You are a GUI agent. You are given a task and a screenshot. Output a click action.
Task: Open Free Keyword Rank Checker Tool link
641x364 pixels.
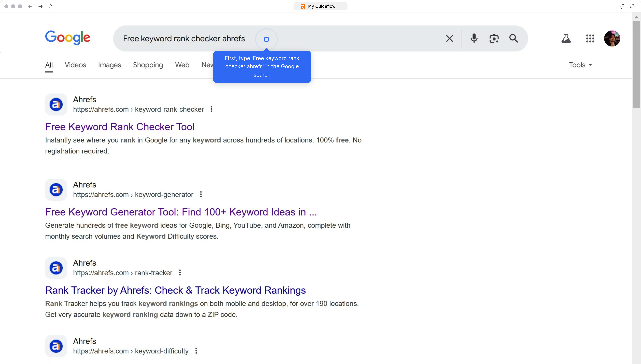(x=120, y=127)
